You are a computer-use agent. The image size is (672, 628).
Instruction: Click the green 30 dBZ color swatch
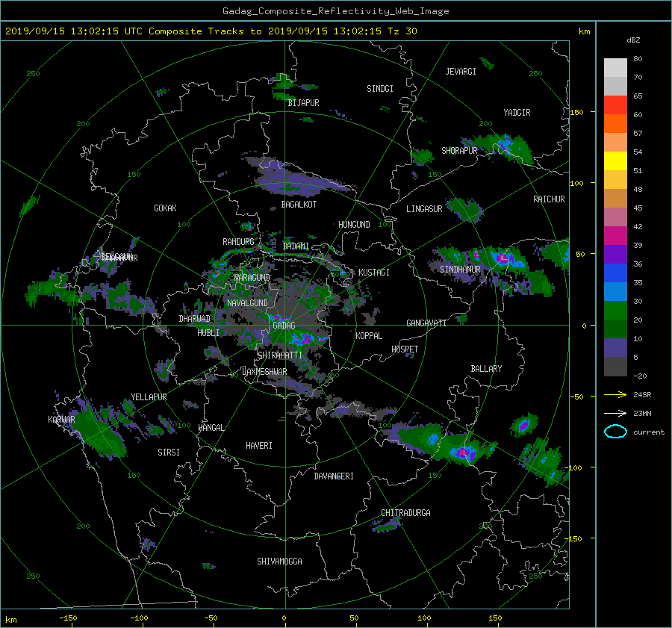(x=615, y=311)
